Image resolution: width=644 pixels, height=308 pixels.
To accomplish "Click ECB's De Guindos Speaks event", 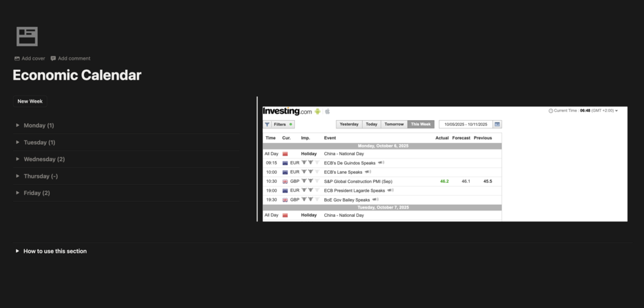I will pyautogui.click(x=349, y=163).
